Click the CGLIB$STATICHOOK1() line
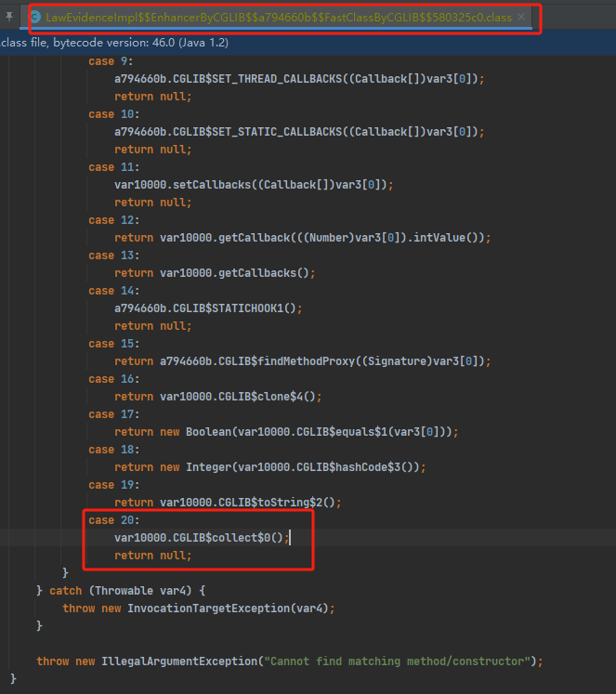The height and width of the screenshot is (694, 616). (208, 308)
